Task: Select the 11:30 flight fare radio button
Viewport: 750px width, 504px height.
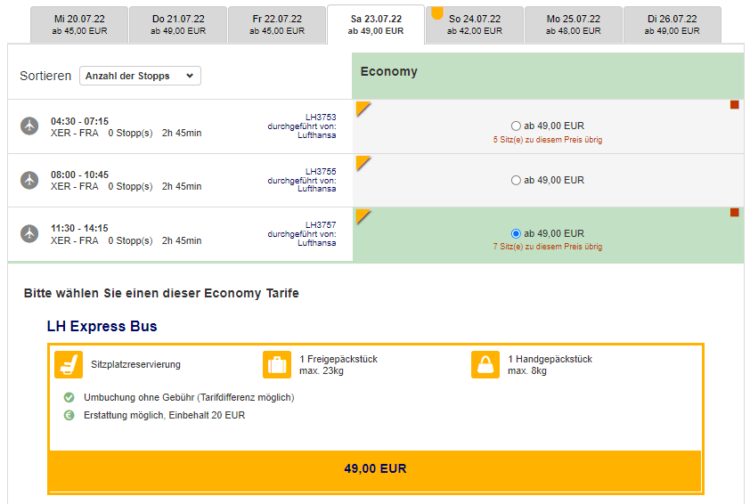Action: pyautogui.click(x=516, y=234)
